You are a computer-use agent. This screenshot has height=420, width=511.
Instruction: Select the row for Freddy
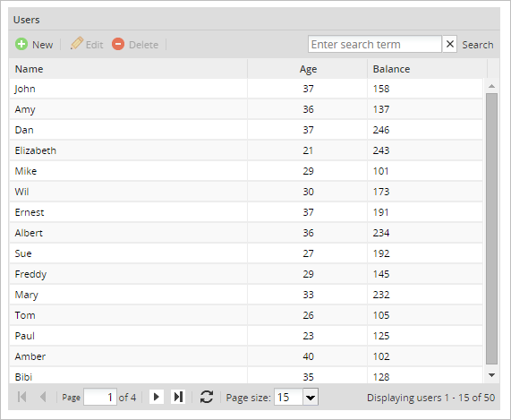(246, 274)
